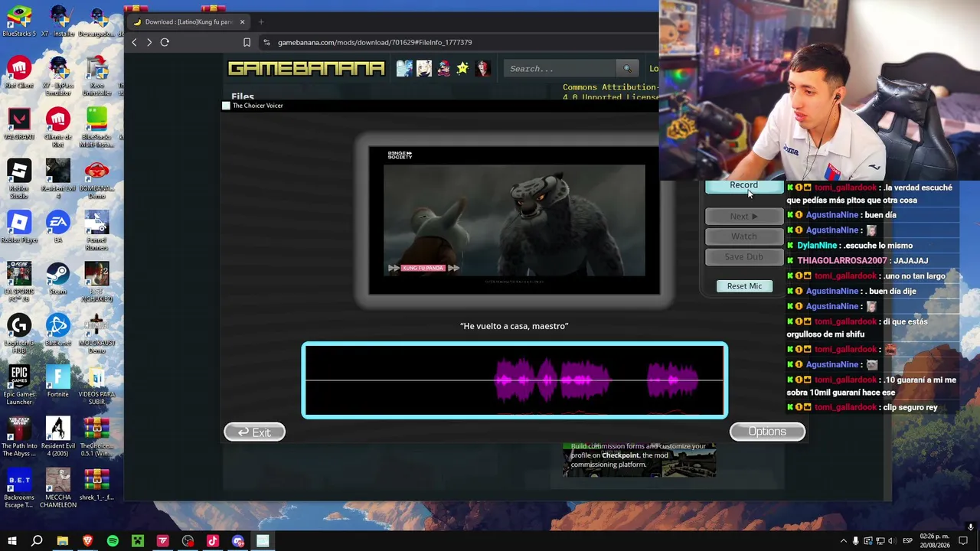Click the greyed-out Next button

point(743,217)
